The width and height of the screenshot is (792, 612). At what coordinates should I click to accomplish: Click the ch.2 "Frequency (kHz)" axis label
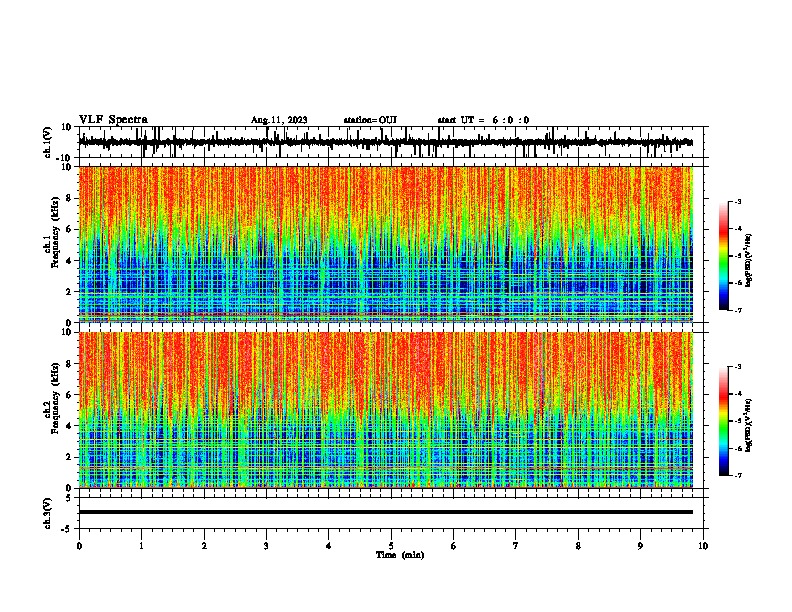[x=55, y=398]
